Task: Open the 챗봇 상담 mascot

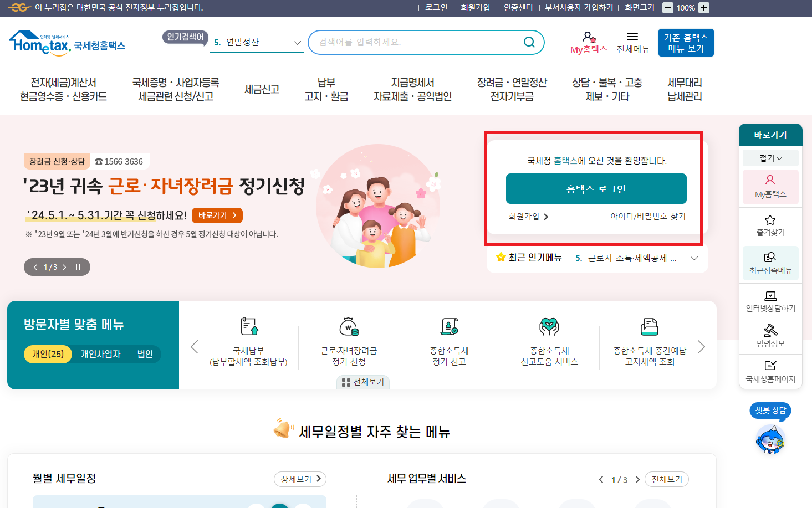Action: [770, 440]
